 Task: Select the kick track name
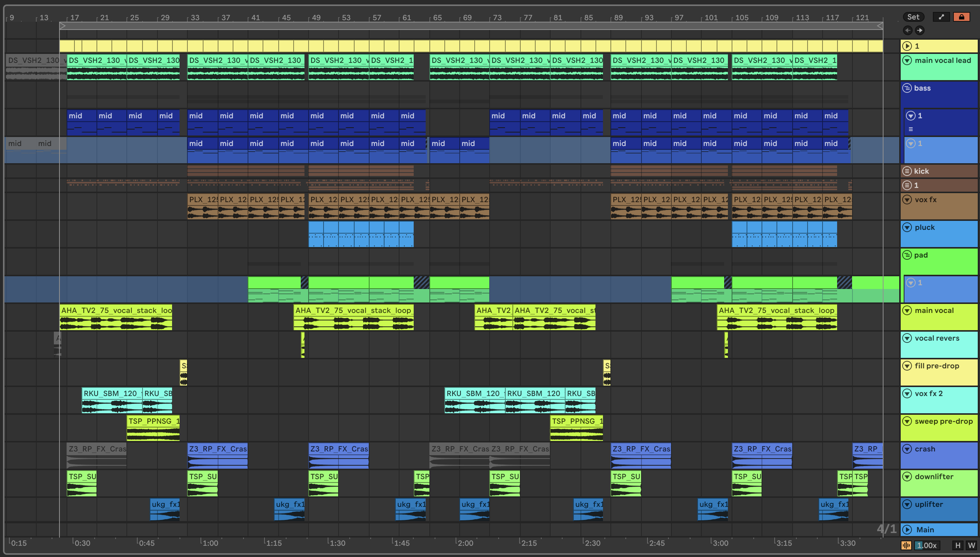(921, 171)
